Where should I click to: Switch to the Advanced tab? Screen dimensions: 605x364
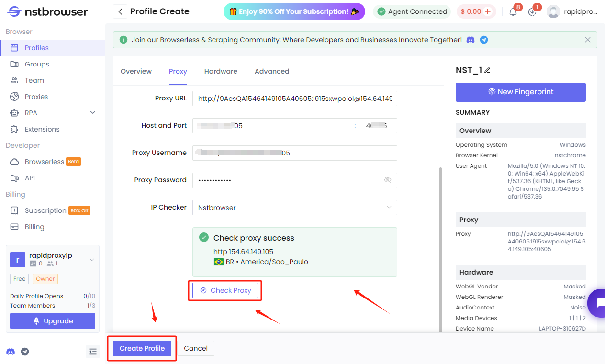[x=272, y=71]
